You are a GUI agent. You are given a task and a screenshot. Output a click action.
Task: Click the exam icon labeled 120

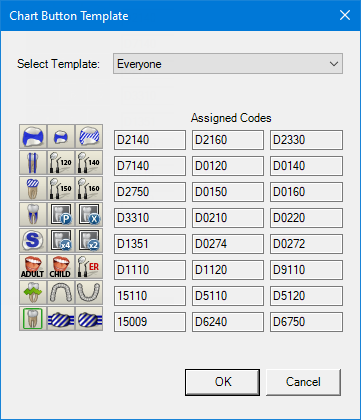pyautogui.click(x=61, y=163)
